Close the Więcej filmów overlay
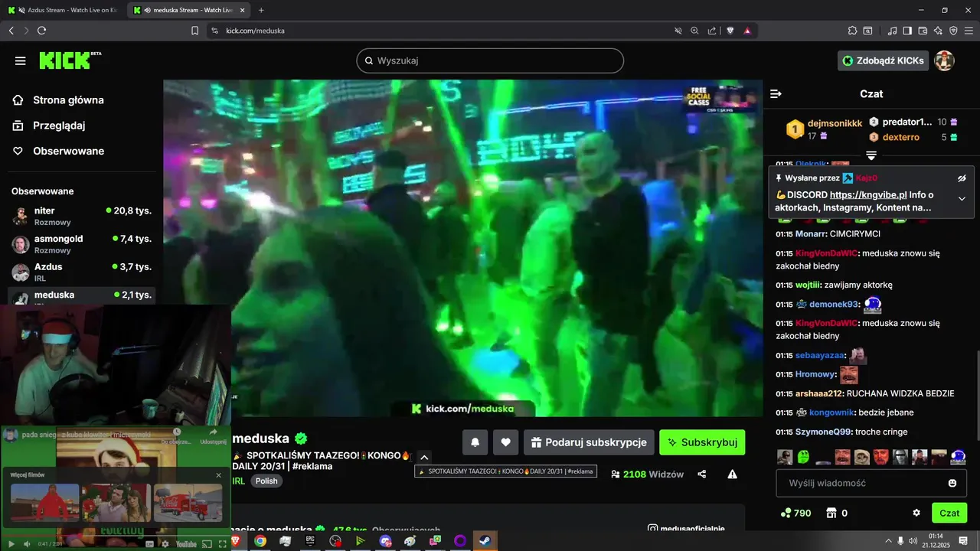The height and width of the screenshot is (551, 980). (218, 475)
